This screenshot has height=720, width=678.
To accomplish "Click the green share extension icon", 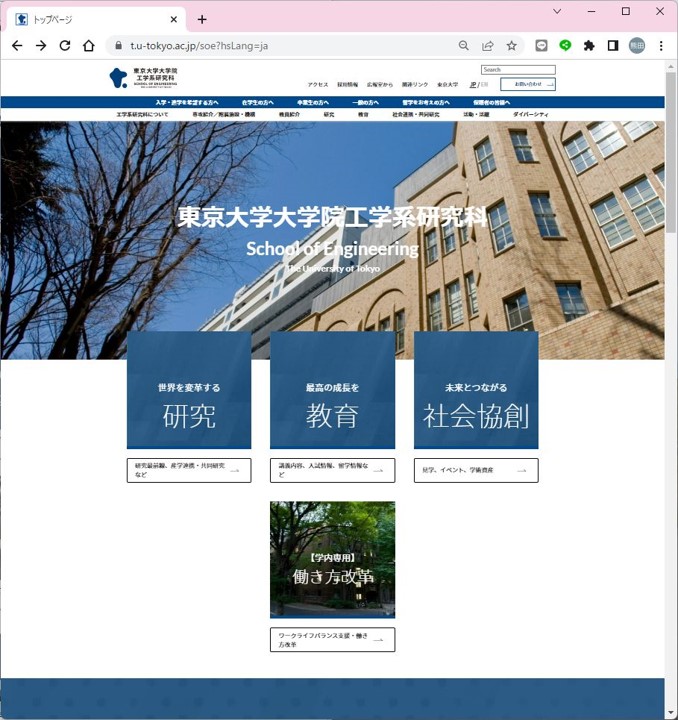I will coord(565,45).
